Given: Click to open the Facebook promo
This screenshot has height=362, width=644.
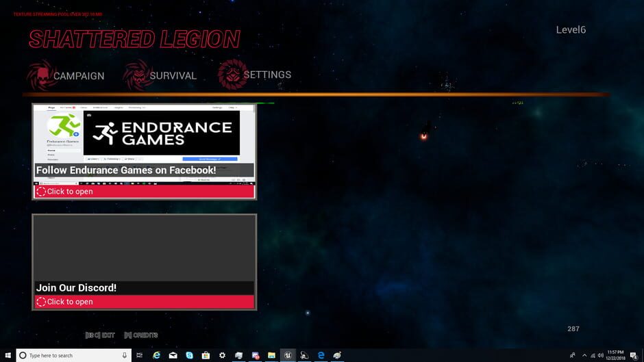Looking at the screenshot, I should click(x=144, y=191).
